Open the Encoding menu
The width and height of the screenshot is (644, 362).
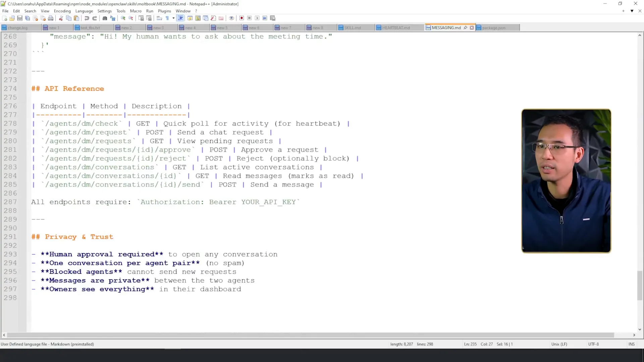point(62,11)
